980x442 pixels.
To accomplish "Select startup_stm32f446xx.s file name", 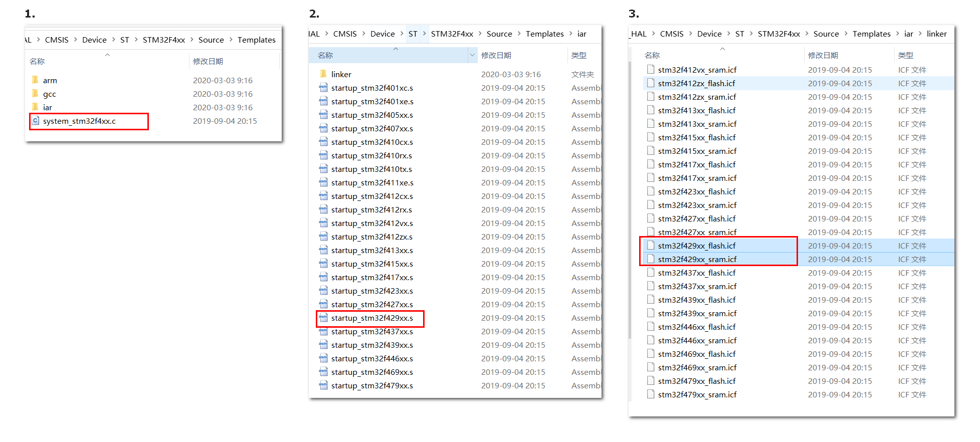I will [x=372, y=358].
